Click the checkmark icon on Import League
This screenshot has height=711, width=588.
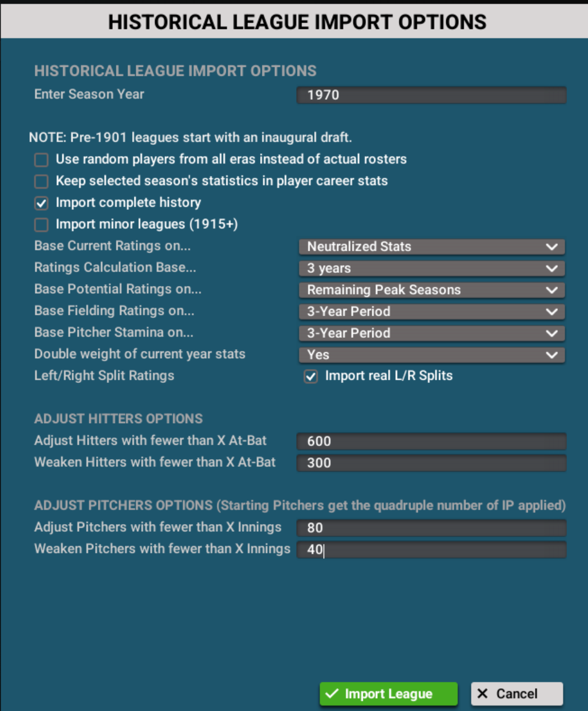click(x=332, y=694)
